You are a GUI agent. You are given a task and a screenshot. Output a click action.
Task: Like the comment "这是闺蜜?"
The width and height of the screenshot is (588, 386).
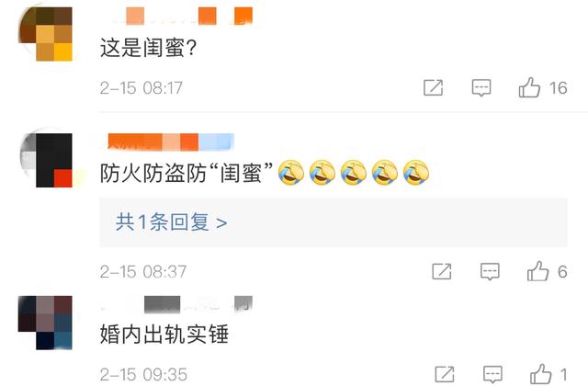[x=529, y=88]
